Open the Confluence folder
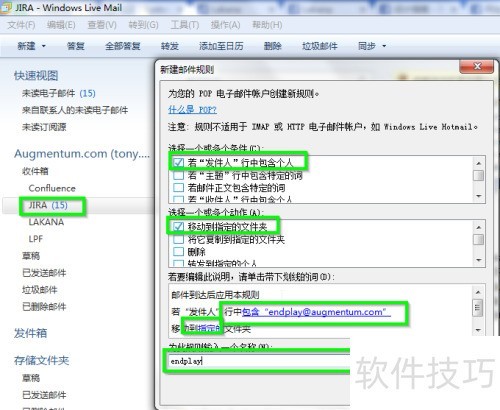The height and width of the screenshot is (410, 500). (52, 188)
